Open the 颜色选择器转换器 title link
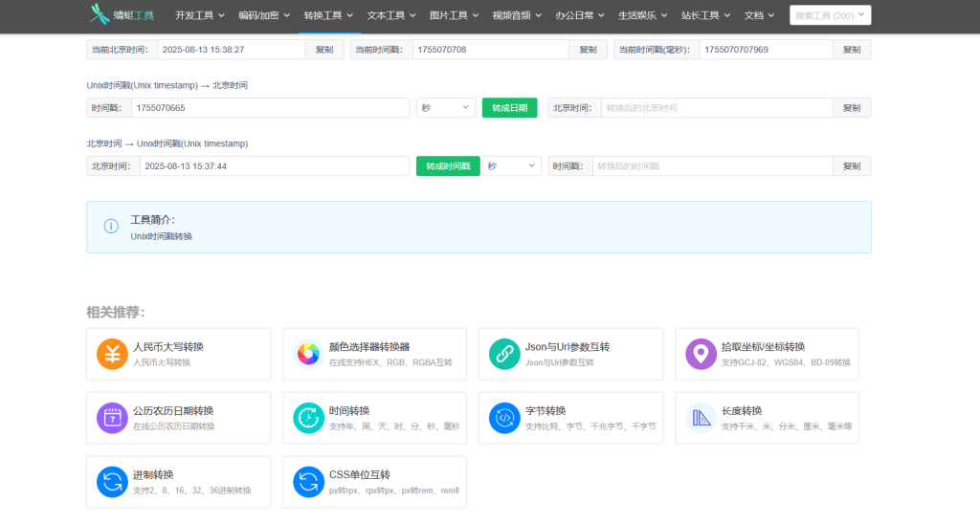Viewport: 980px width, 524px height. click(369, 347)
